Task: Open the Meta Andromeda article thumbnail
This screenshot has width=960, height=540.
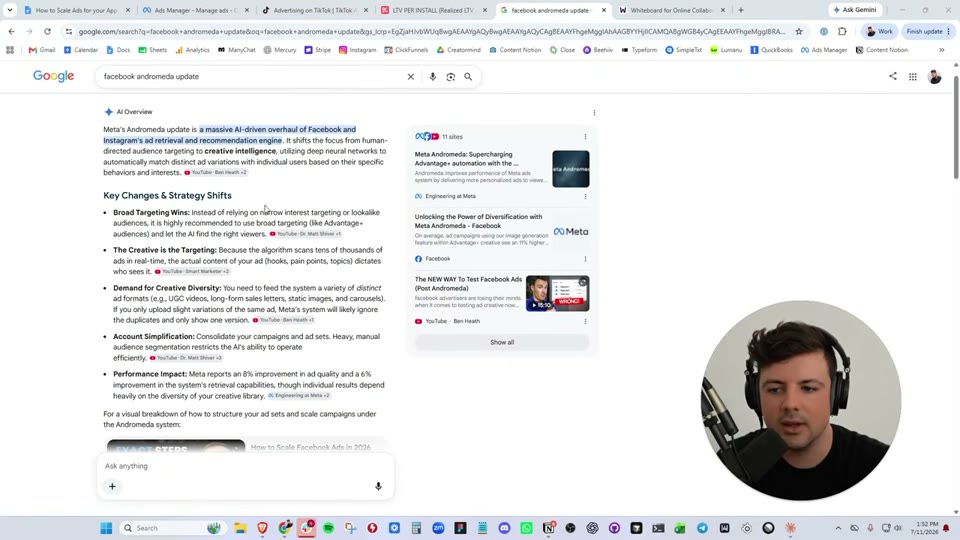Action: coord(571,169)
